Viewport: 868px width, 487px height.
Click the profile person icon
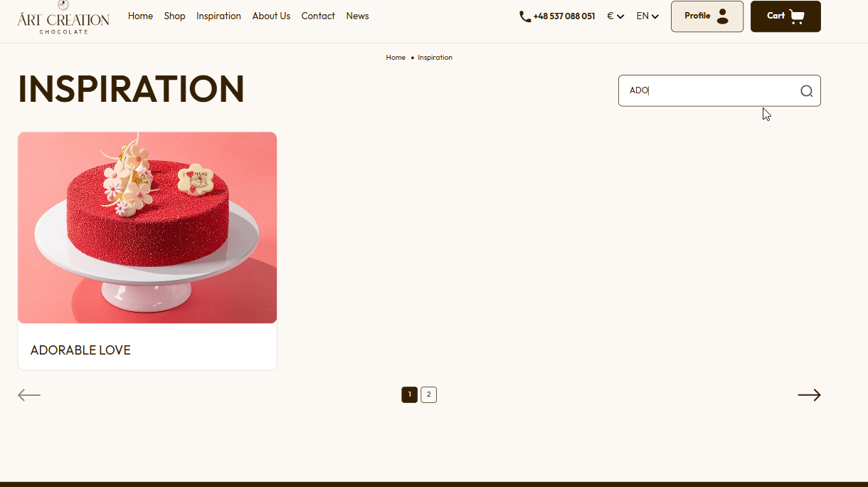(x=722, y=16)
